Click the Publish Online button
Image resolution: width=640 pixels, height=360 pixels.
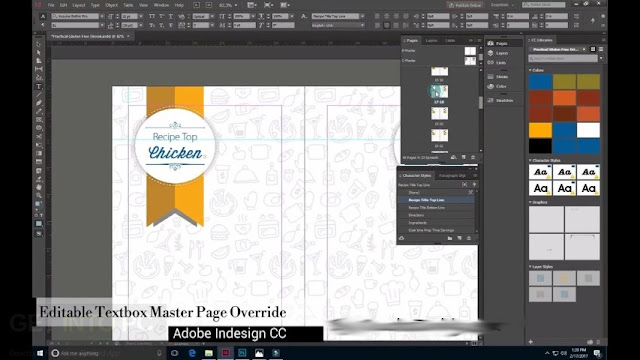[x=465, y=5]
